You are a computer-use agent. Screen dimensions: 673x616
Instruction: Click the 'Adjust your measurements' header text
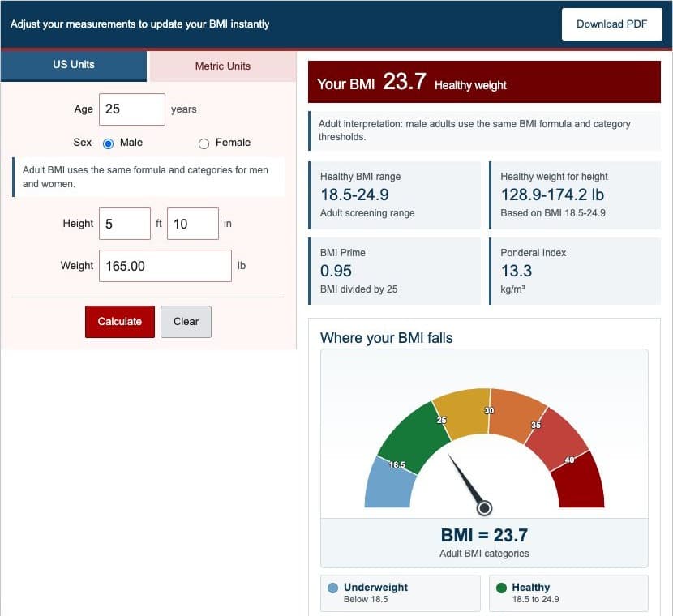click(140, 24)
